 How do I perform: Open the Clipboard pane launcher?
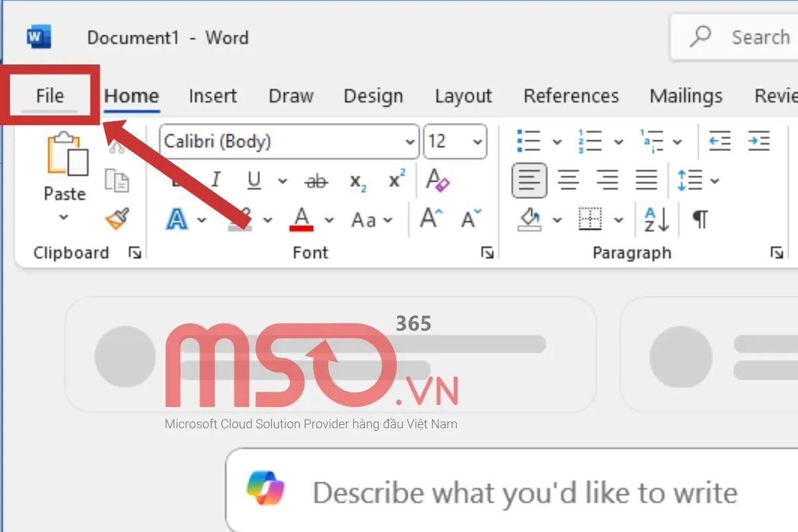tap(135, 253)
